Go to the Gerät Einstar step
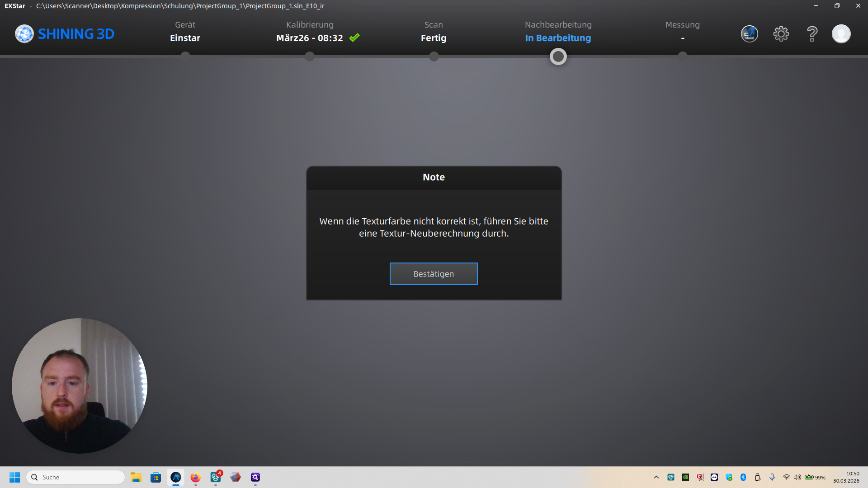The width and height of the screenshot is (868, 488). [x=185, y=32]
